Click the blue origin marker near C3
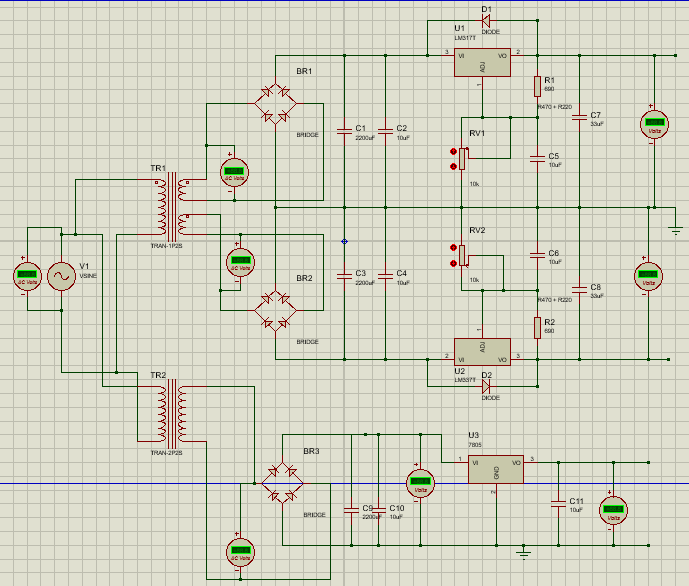Image resolution: width=689 pixels, height=586 pixels. tap(344, 241)
